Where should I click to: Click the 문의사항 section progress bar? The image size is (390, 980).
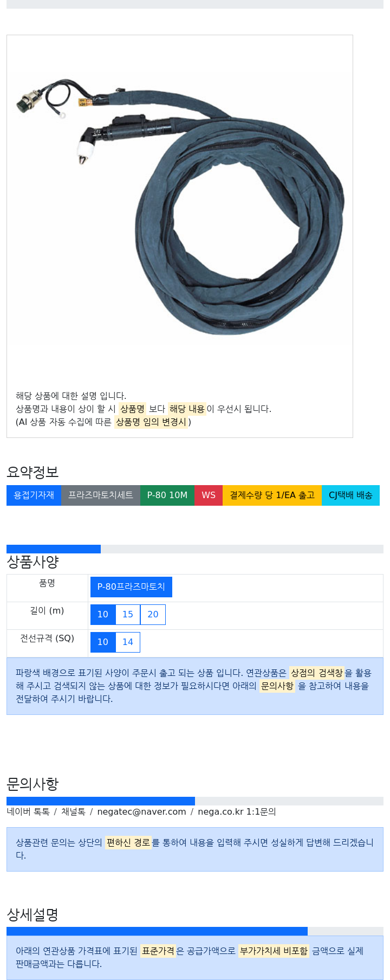(195, 801)
